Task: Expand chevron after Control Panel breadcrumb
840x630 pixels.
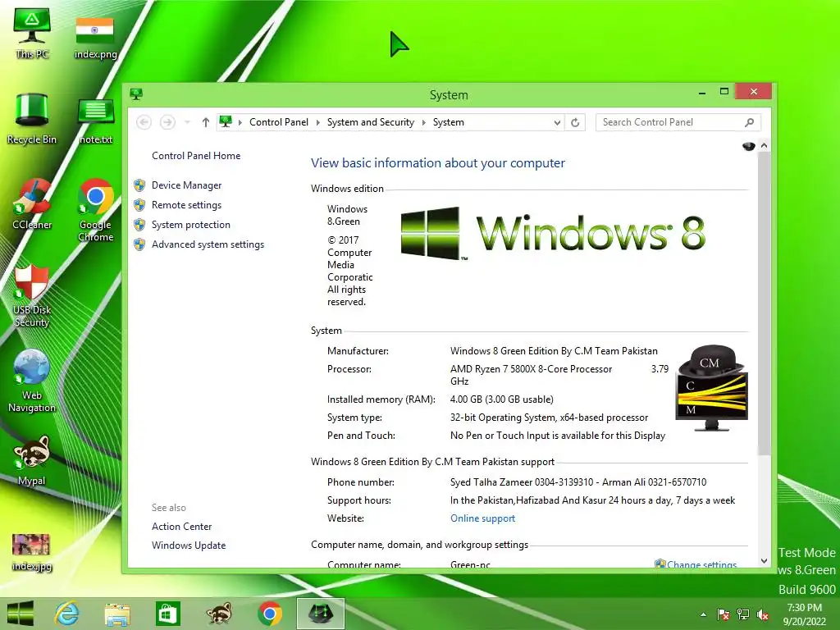Action: coord(317,122)
